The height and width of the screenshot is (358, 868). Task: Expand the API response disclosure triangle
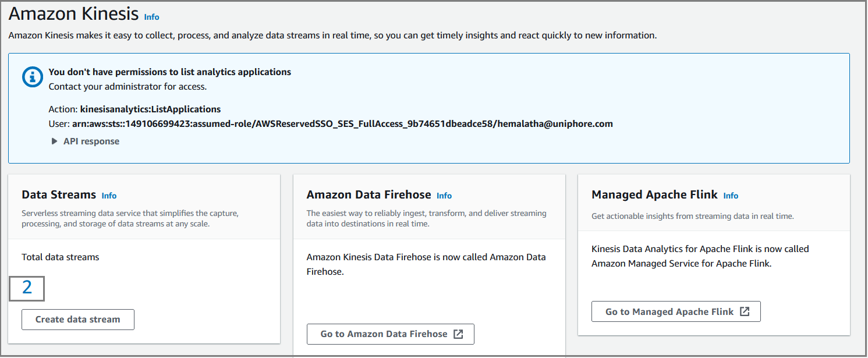[54, 141]
